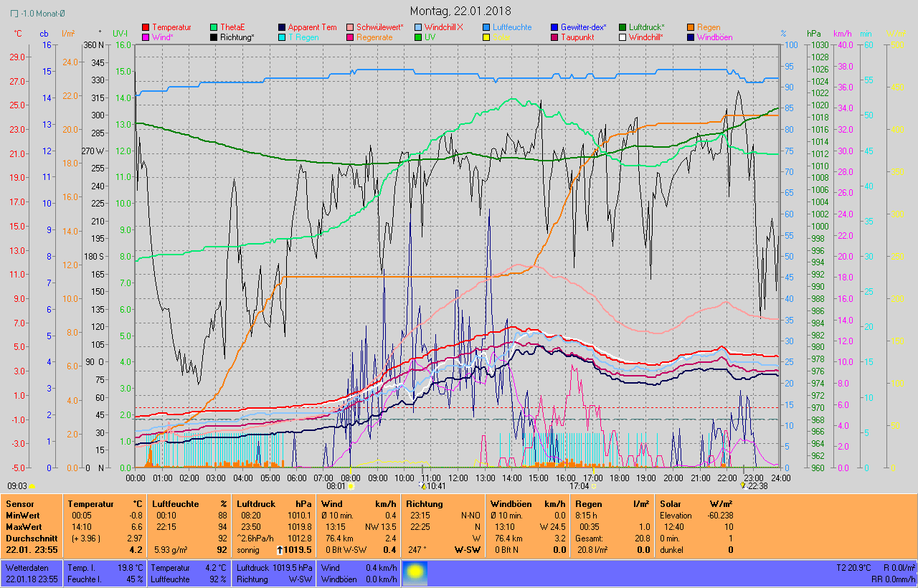This screenshot has height=588, width=918.
Task: Click the 12:00 time axis label
Action: [458, 478]
